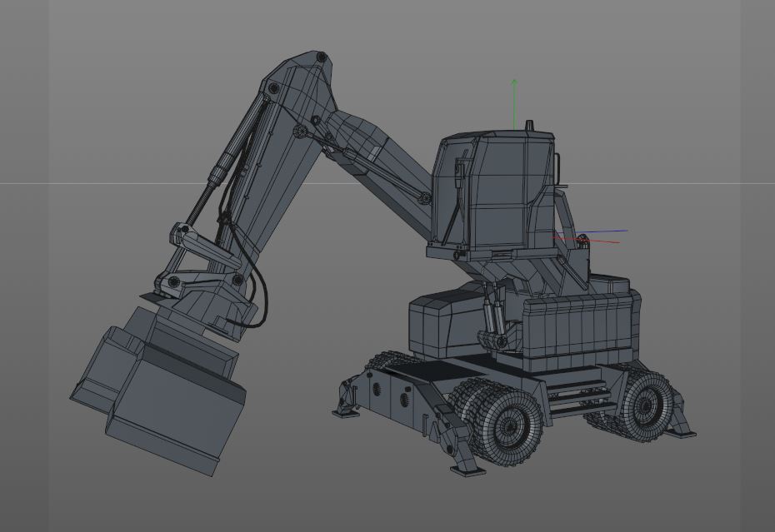Click the red X-axis gizmo line
This screenshot has height=532, width=775.
[586, 240]
